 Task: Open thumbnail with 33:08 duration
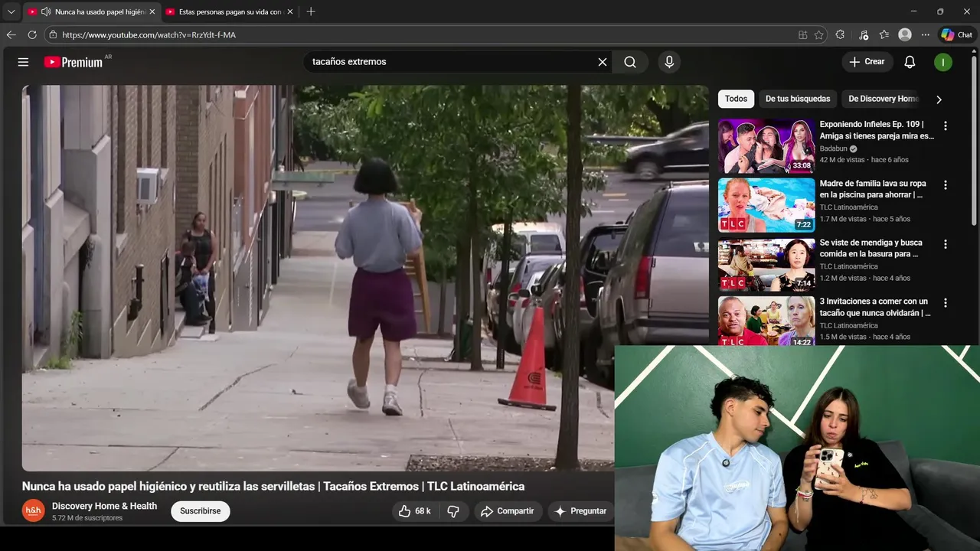(x=766, y=146)
